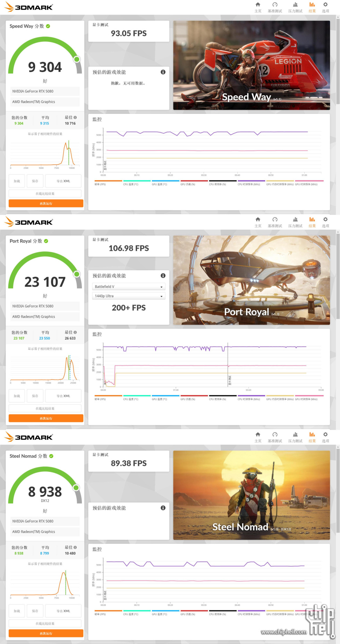Click info icon beside 最佳 score 10 716
This screenshot has height=644, width=340.
tap(75, 117)
